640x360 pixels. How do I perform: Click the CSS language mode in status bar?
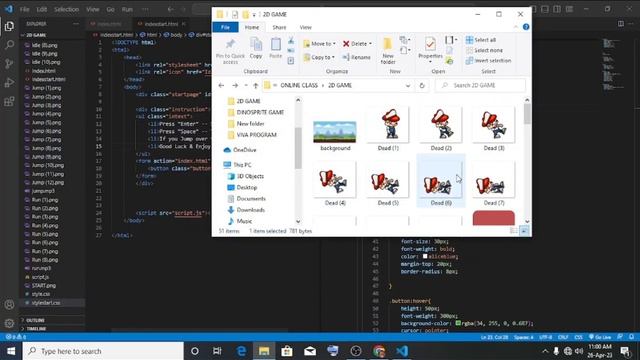click(x=578, y=337)
